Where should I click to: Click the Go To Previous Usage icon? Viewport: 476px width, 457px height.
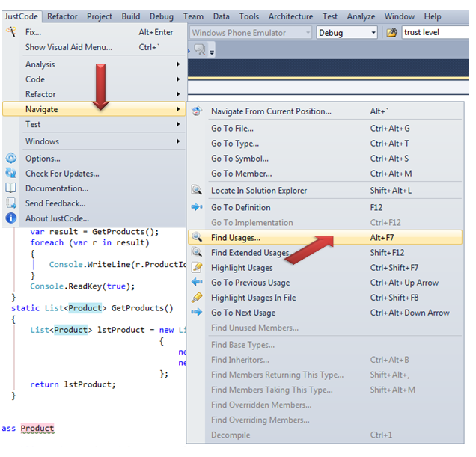point(197,283)
